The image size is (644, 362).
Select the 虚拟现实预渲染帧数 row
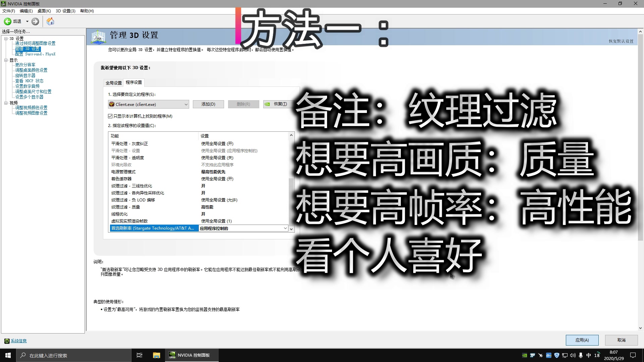coord(199,221)
